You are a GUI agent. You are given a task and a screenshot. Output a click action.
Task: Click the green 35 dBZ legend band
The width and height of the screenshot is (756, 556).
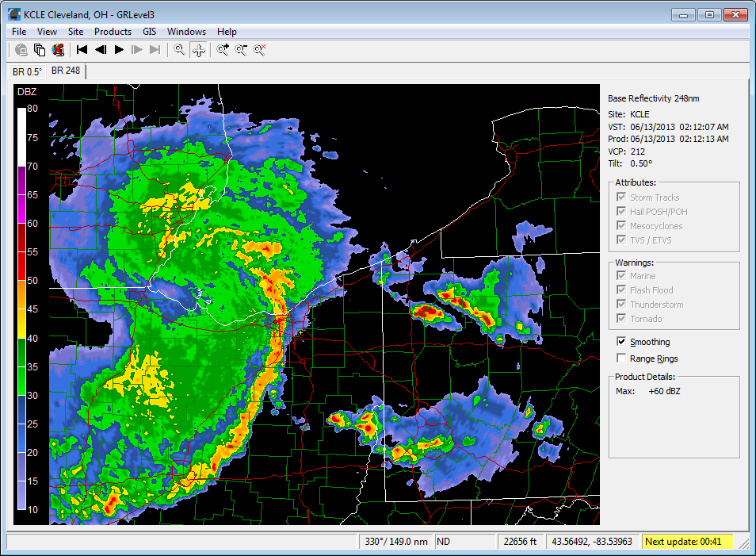point(21,352)
